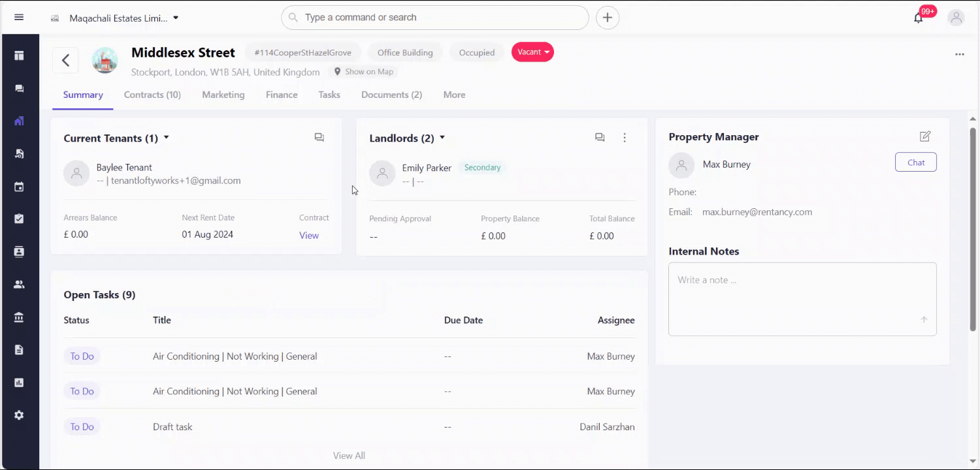Click the Middlesex Street property thumbnail

105,60
